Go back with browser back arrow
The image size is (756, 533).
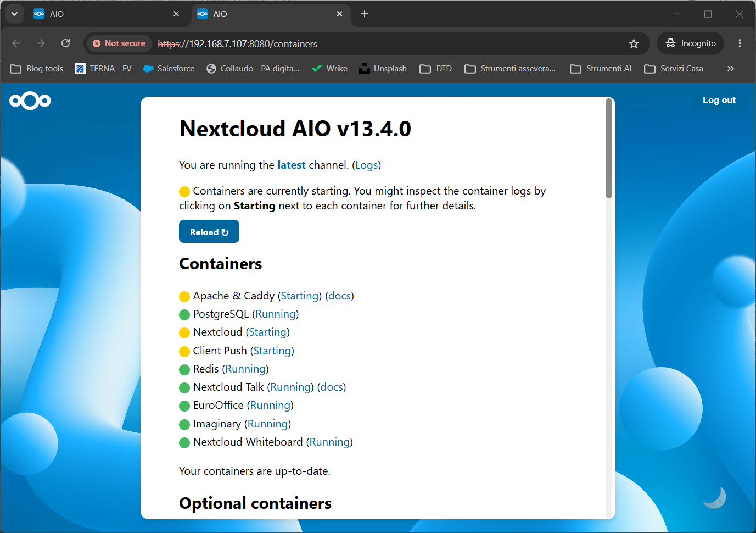pos(16,43)
